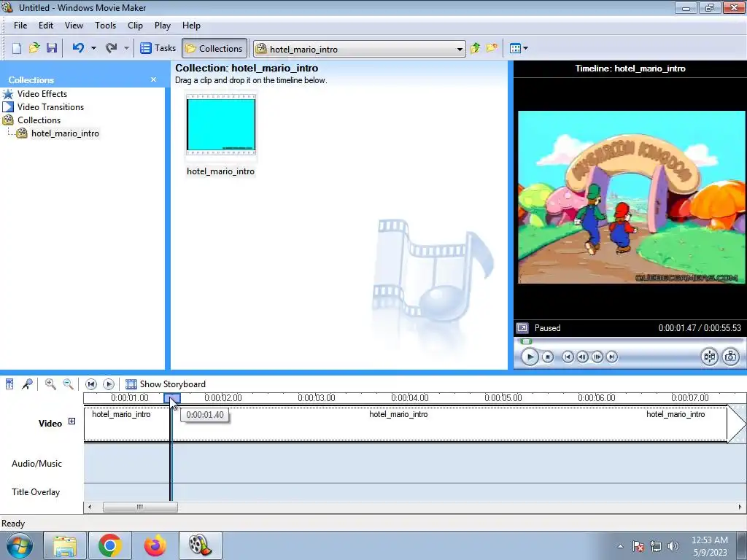The image size is (747, 560).
Task: Open the File menu
Action: 20,26
